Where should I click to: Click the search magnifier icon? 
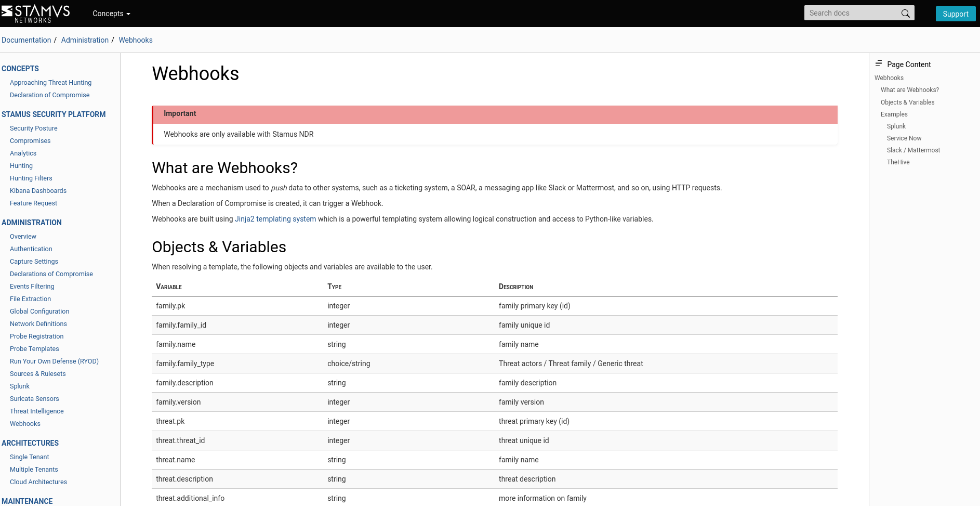click(x=905, y=14)
